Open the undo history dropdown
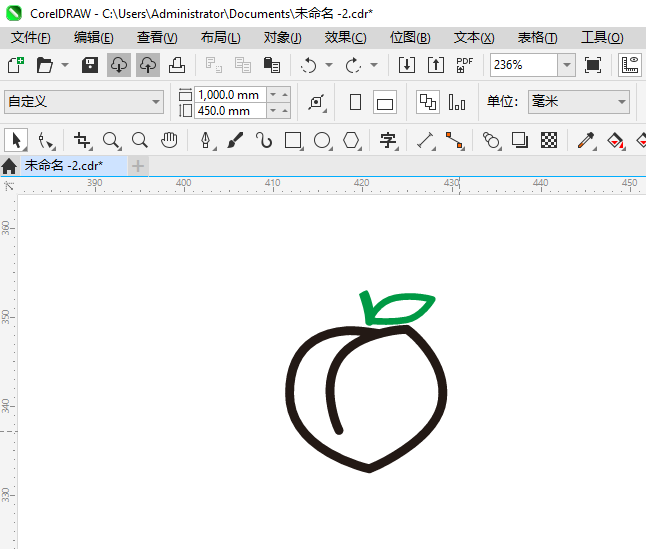646x549 pixels. pyautogui.click(x=329, y=65)
